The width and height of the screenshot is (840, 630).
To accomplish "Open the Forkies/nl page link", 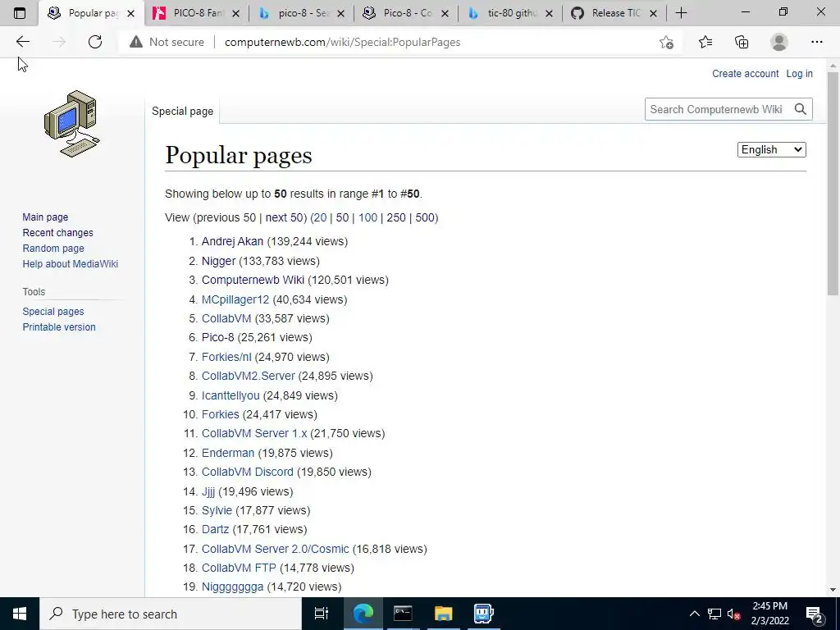I will 226,357.
